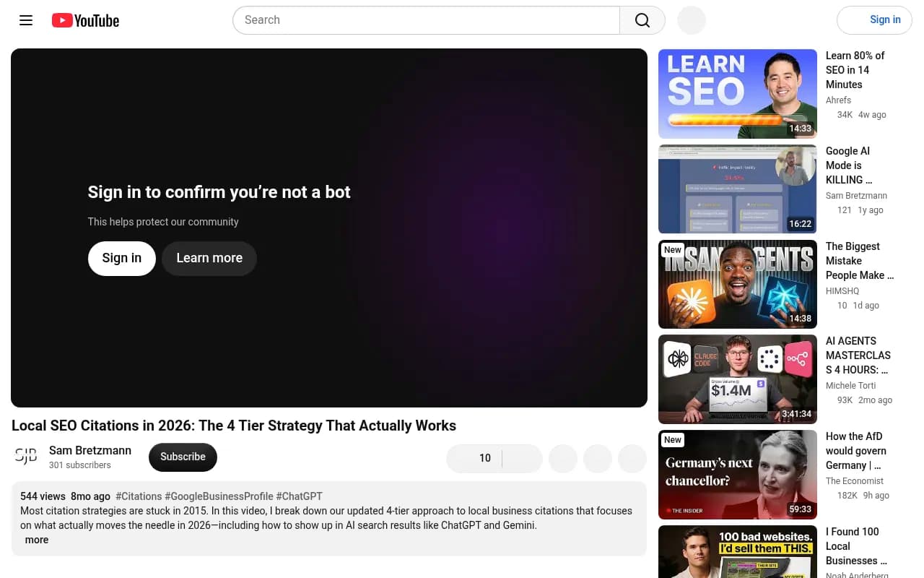Screen dimensions: 924x578
Task: Sign in using the header button
Action: [x=874, y=20]
